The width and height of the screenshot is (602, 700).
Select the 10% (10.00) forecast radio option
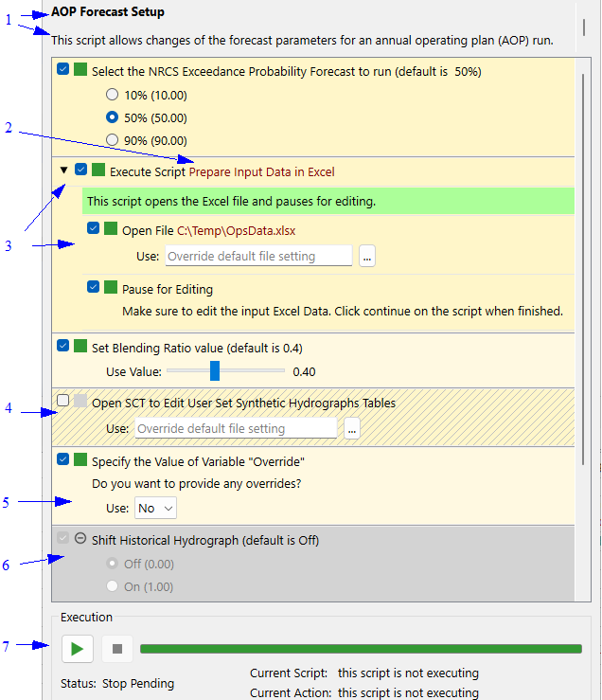113,95
